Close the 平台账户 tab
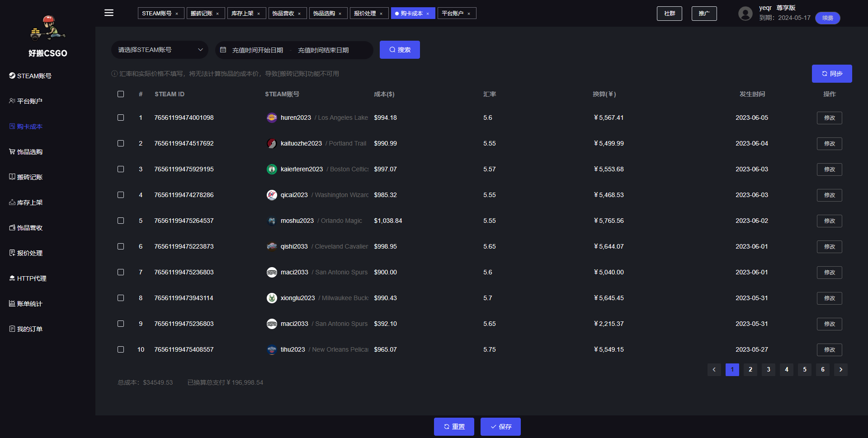Viewport: 868px width, 438px height. pos(469,14)
